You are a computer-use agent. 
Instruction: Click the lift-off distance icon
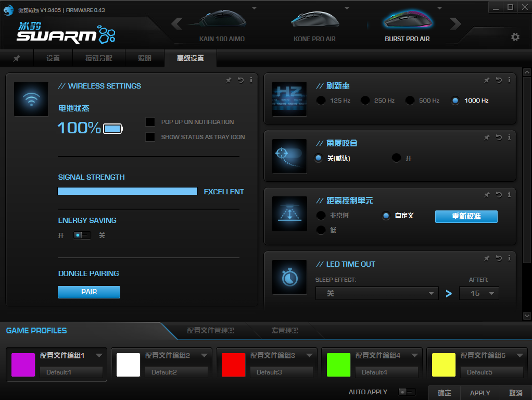pos(289,214)
